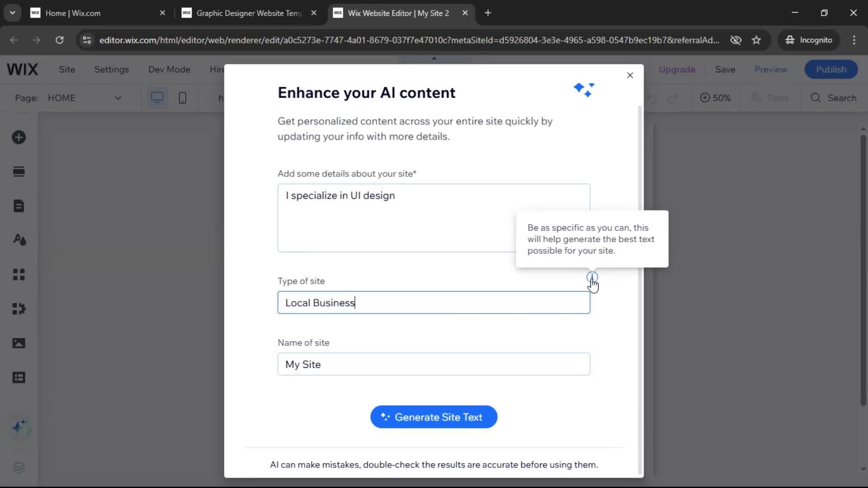Open Pages & Menu icon in sidebar

pos(19,206)
